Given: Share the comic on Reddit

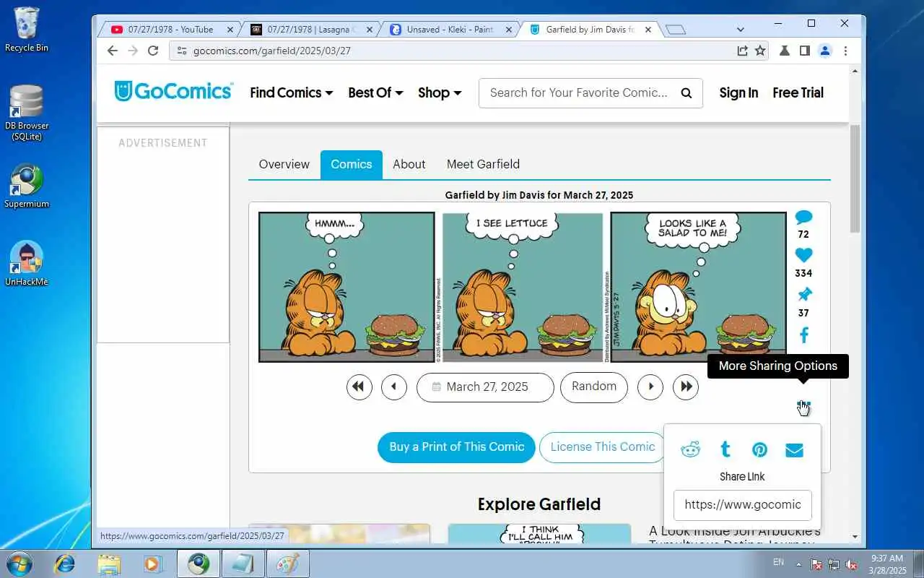Looking at the screenshot, I should pos(691,449).
